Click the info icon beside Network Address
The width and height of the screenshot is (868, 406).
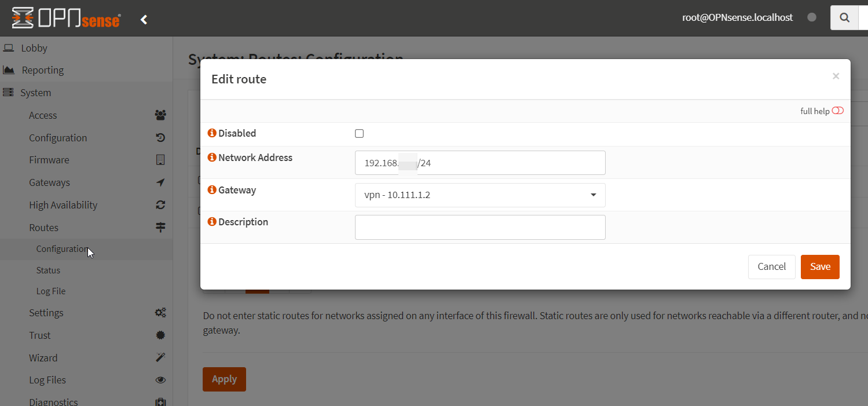211,157
